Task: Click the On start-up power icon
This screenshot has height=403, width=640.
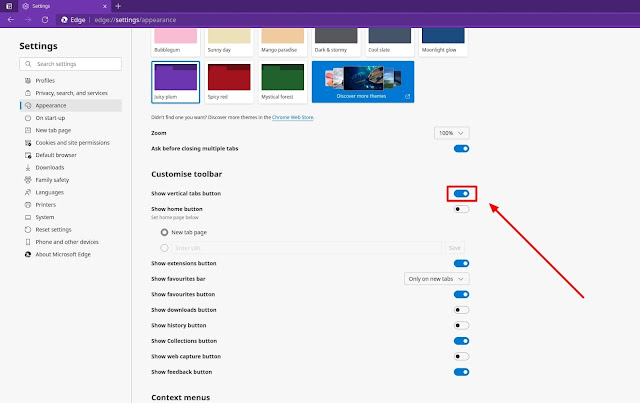Action: click(x=28, y=118)
